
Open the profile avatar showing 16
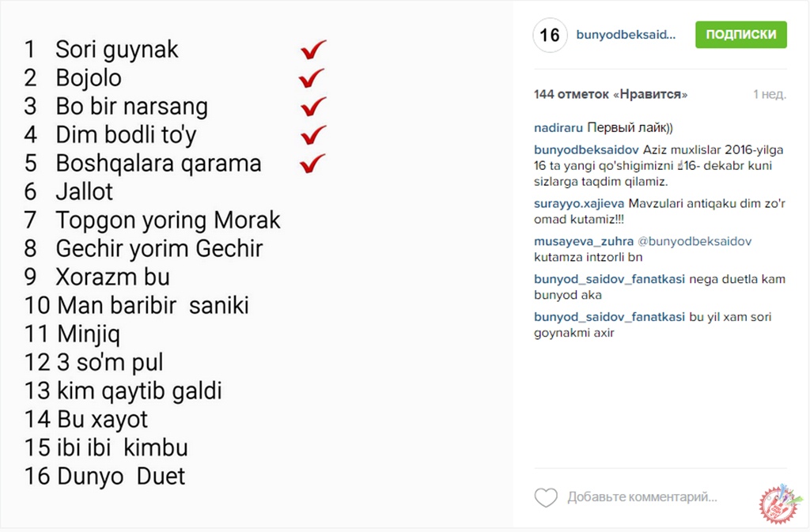[x=550, y=36]
